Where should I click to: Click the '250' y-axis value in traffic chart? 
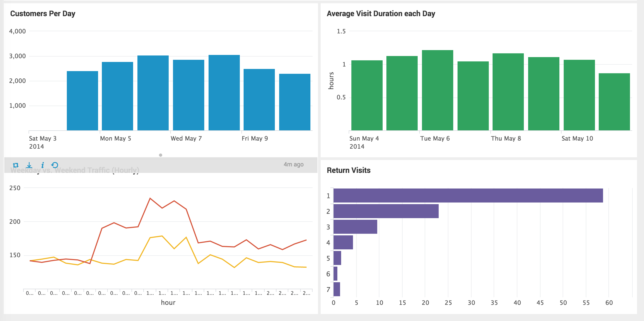click(15, 188)
